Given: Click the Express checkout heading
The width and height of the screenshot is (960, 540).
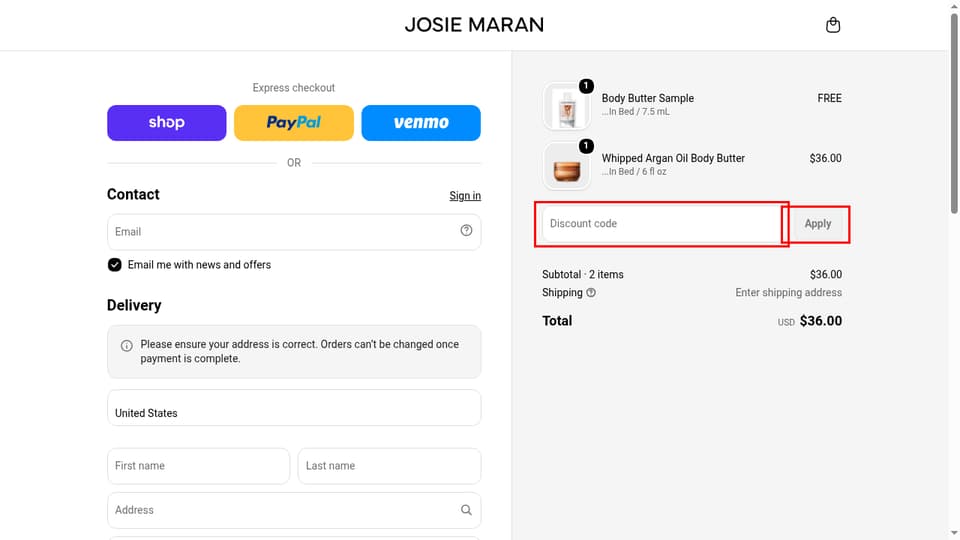Looking at the screenshot, I should tap(294, 88).
